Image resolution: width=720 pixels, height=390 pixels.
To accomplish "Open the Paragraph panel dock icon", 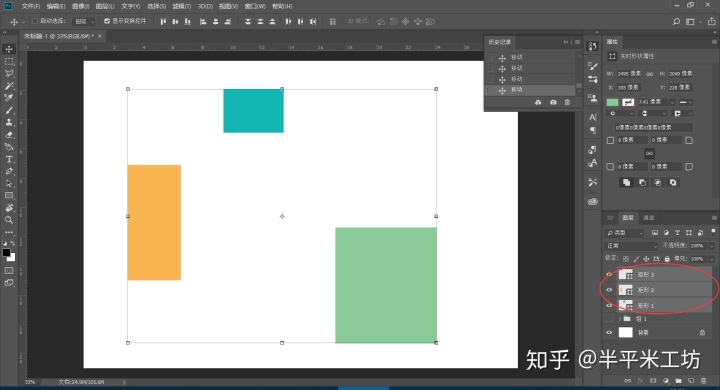I will pyautogui.click(x=593, y=130).
